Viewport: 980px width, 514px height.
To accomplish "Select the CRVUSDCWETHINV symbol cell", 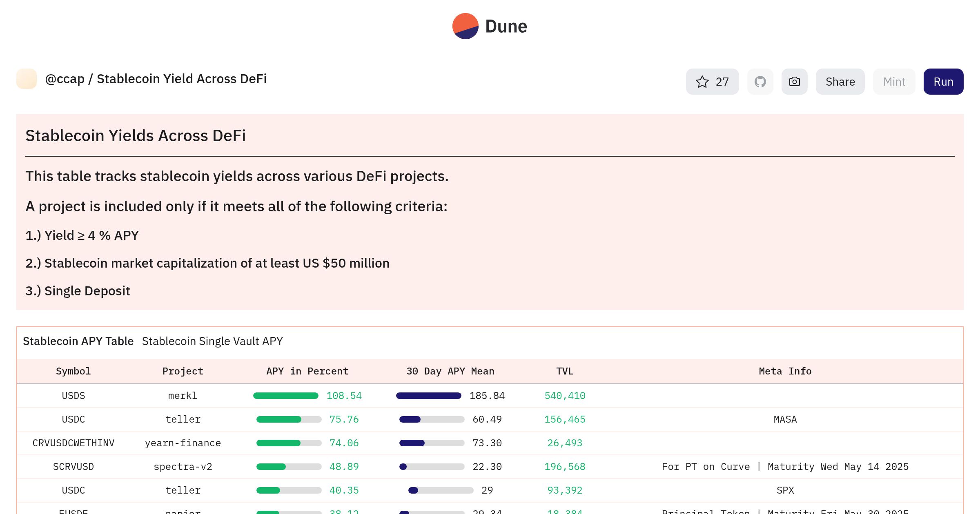I will (x=73, y=443).
